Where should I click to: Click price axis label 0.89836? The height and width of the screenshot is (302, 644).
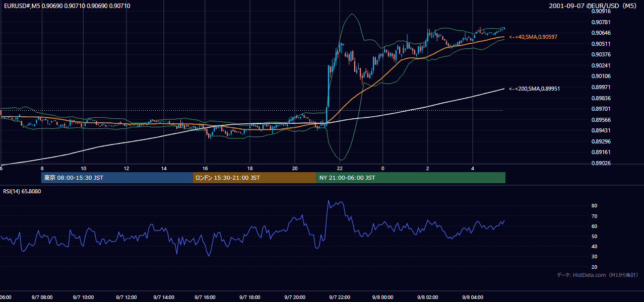(600, 98)
